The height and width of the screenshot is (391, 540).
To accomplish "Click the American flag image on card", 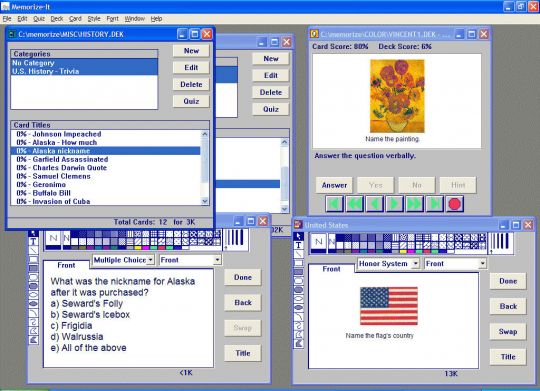I will [x=389, y=306].
